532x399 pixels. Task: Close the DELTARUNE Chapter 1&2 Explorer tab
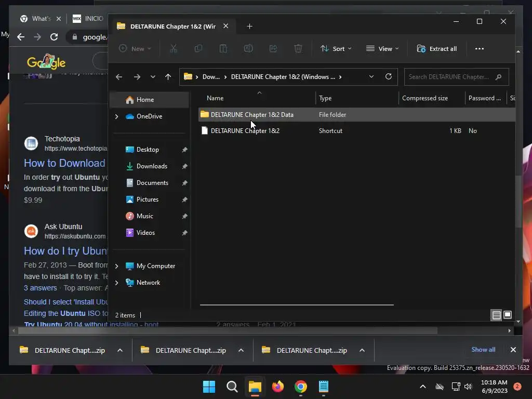225,26
